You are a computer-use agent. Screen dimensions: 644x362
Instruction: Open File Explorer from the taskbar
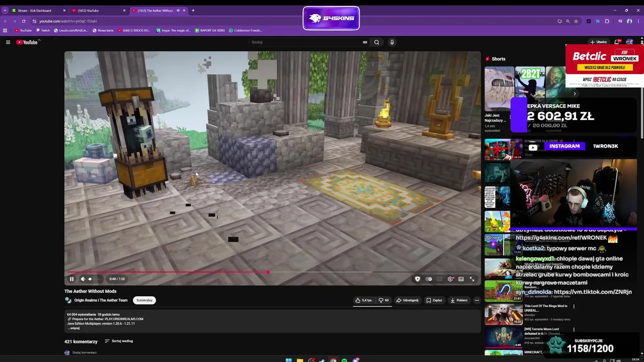click(300, 360)
